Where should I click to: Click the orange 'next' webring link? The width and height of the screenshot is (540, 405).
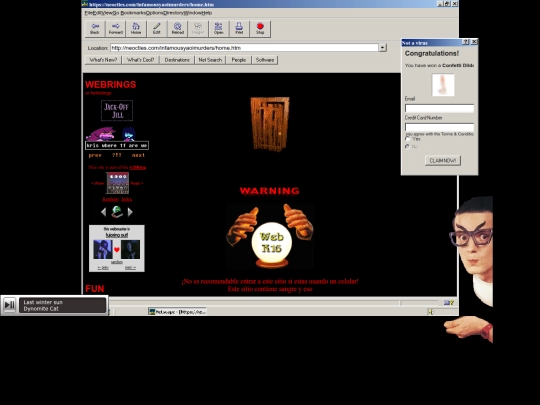(138, 155)
